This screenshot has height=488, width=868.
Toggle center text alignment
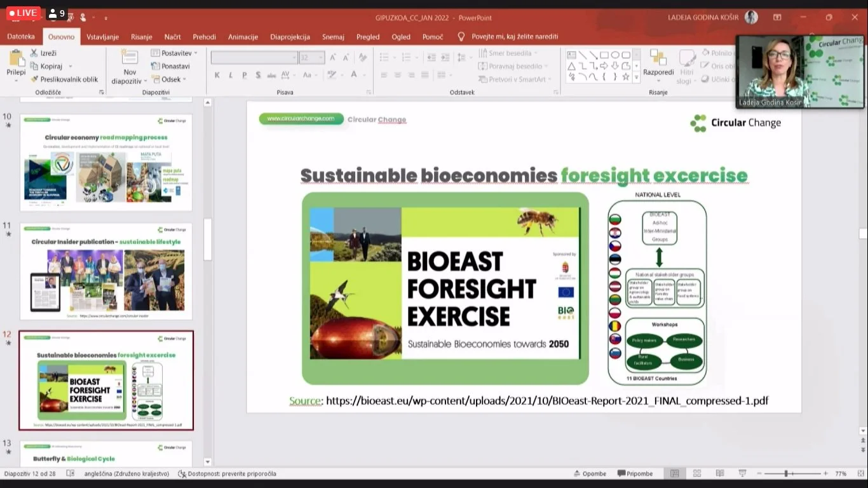tap(398, 75)
